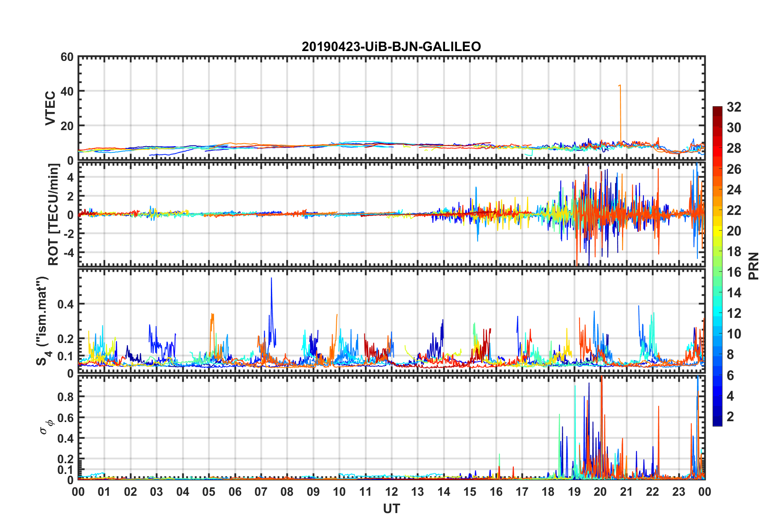Click colorbar tick label 30

coord(734,128)
